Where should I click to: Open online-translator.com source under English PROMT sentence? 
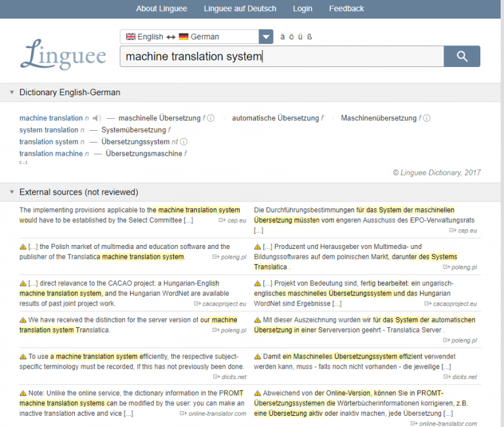point(213,414)
